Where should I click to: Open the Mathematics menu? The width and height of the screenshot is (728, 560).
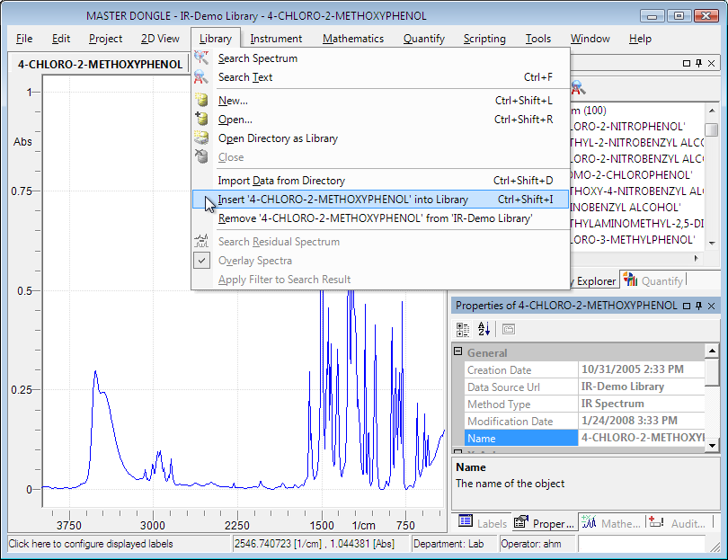(352, 39)
